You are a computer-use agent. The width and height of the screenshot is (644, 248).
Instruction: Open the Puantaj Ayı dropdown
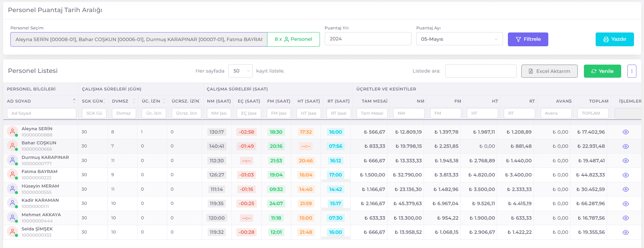(x=460, y=39)
